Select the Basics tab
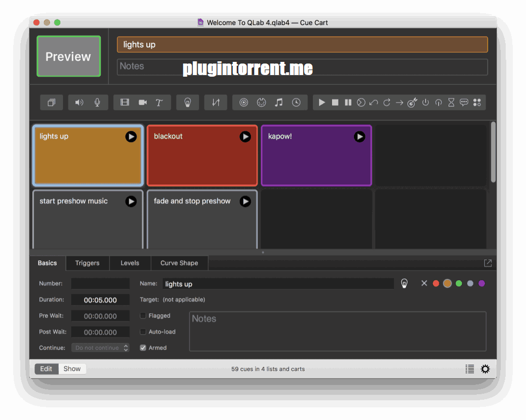 click(x=47, y=263)
